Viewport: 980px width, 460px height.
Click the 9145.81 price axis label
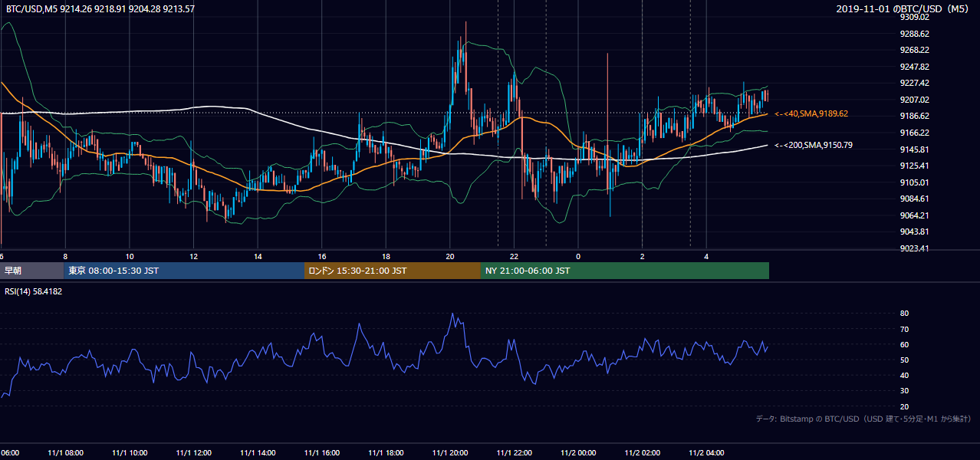click(915, 149)
